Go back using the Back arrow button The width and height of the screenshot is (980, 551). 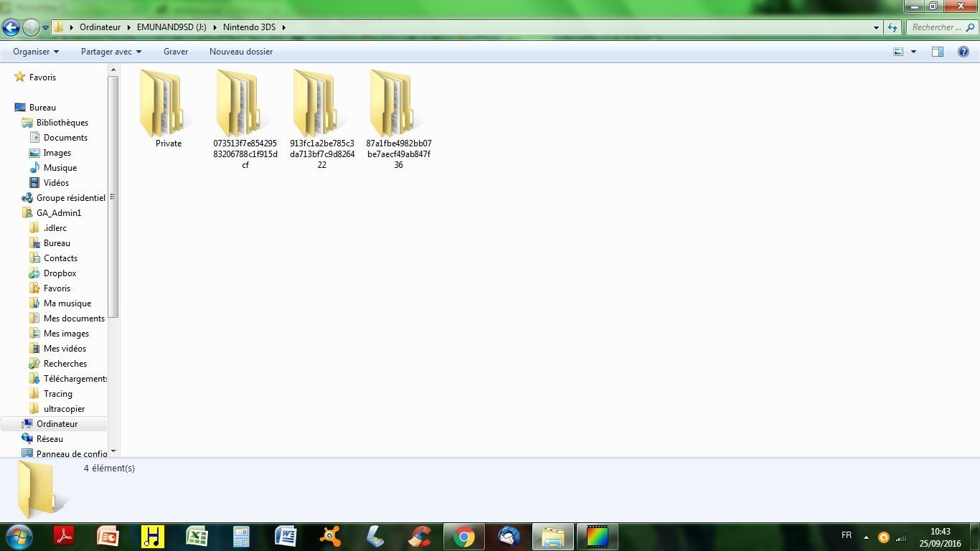click(x=11, y=27)
